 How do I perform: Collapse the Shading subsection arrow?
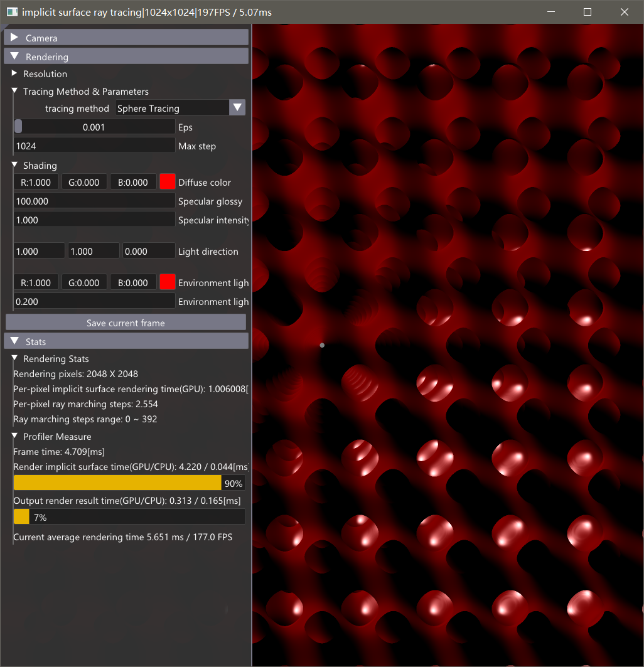tap(14, 164)
